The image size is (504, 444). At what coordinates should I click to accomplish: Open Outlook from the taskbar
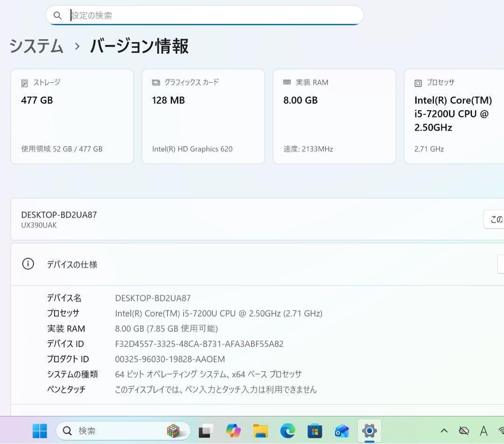pos(342,431)
